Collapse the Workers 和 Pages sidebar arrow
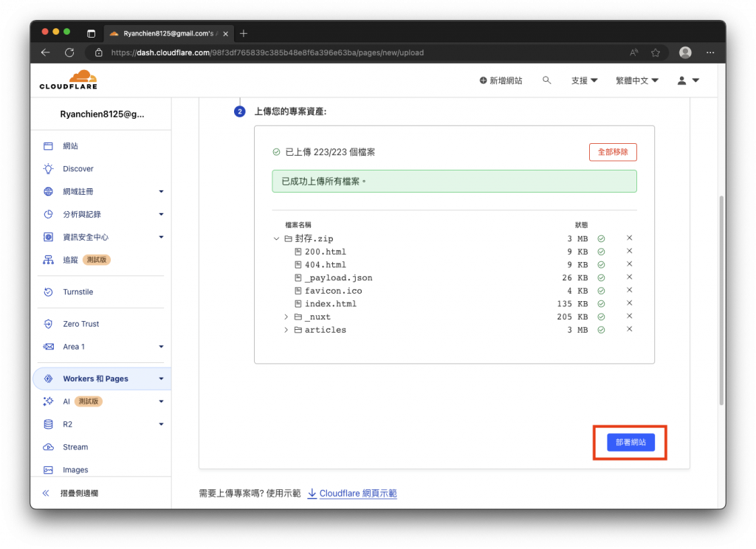The width and height of the screenshot is (756, 549). (x=161, y=379)
